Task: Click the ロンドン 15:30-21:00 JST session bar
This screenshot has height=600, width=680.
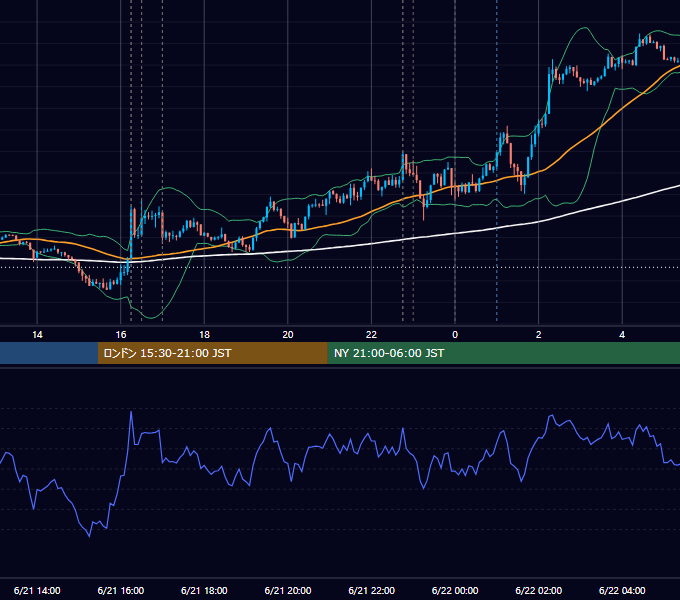Action: (212, 353)
